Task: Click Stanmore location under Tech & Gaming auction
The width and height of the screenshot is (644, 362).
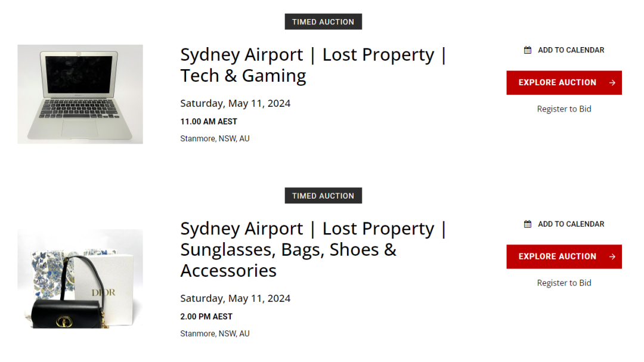Action: click(x=215, y=139)
